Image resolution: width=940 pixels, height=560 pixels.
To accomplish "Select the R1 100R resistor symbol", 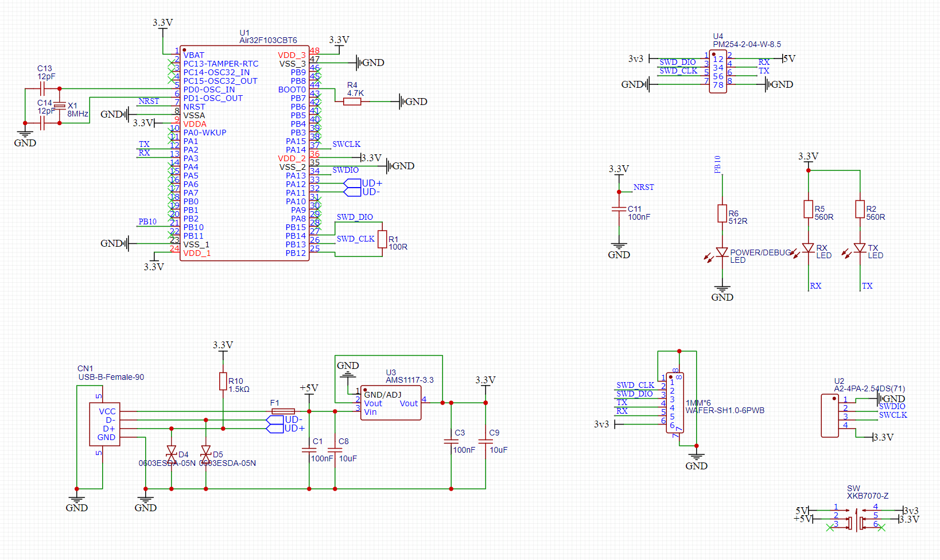I will coord(382,239).
